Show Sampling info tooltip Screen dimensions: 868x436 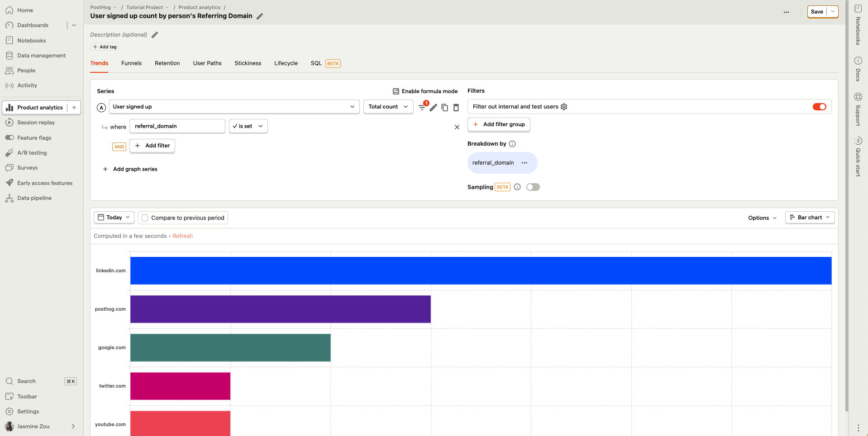pos(517,187)
